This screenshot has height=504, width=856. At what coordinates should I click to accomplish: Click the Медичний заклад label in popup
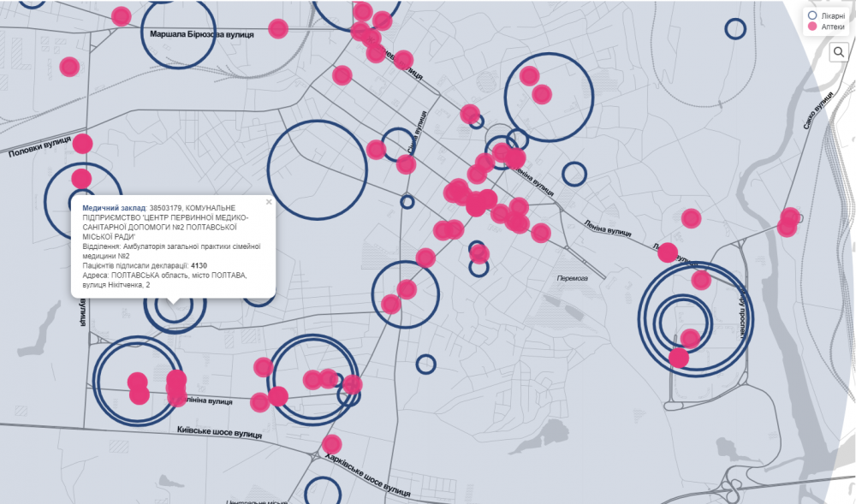click(114, 208)
